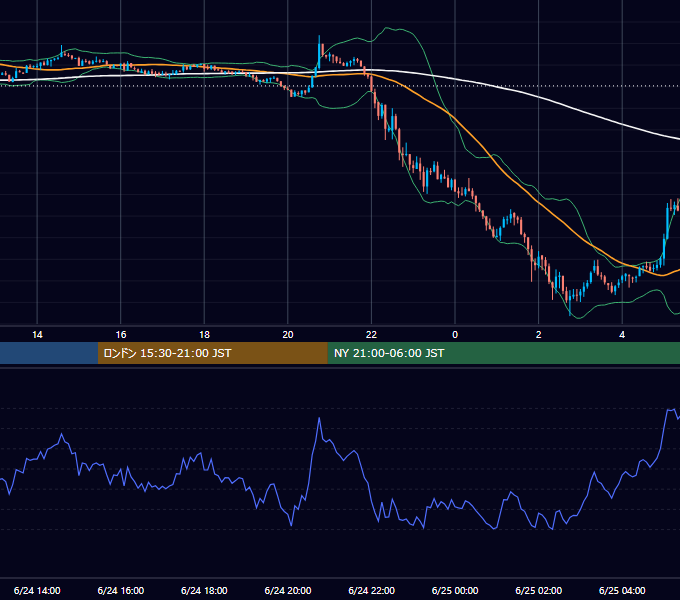
Task: Click the 22 hour axis label
Action: [x=371, y=335]
